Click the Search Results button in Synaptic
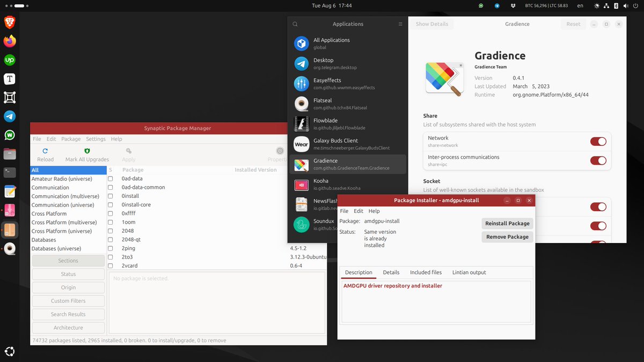Image resolution: width=644 pixels, height=362 pixels. point(68,314)
